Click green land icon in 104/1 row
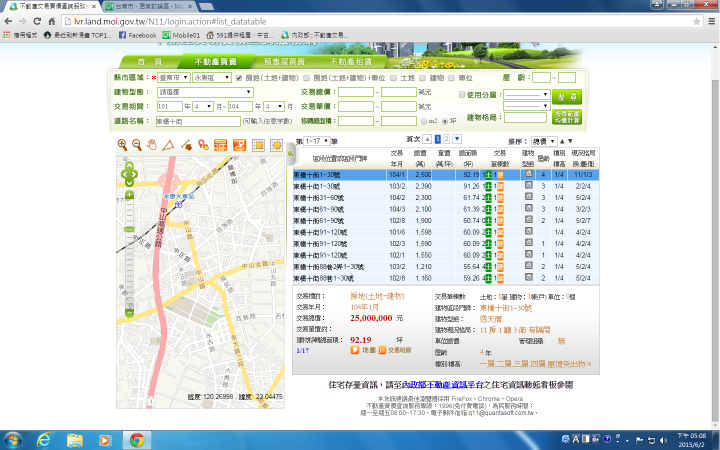 (488, 175)
